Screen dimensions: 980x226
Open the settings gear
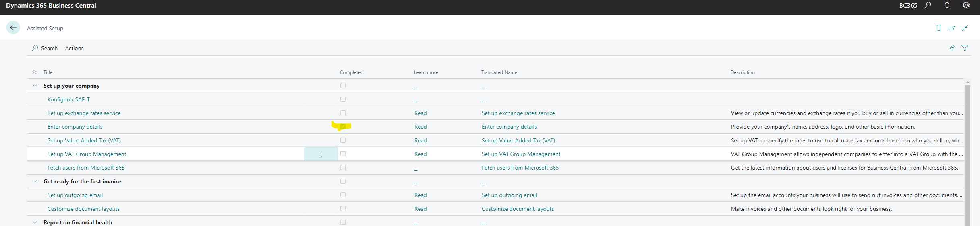pos(966,6)
